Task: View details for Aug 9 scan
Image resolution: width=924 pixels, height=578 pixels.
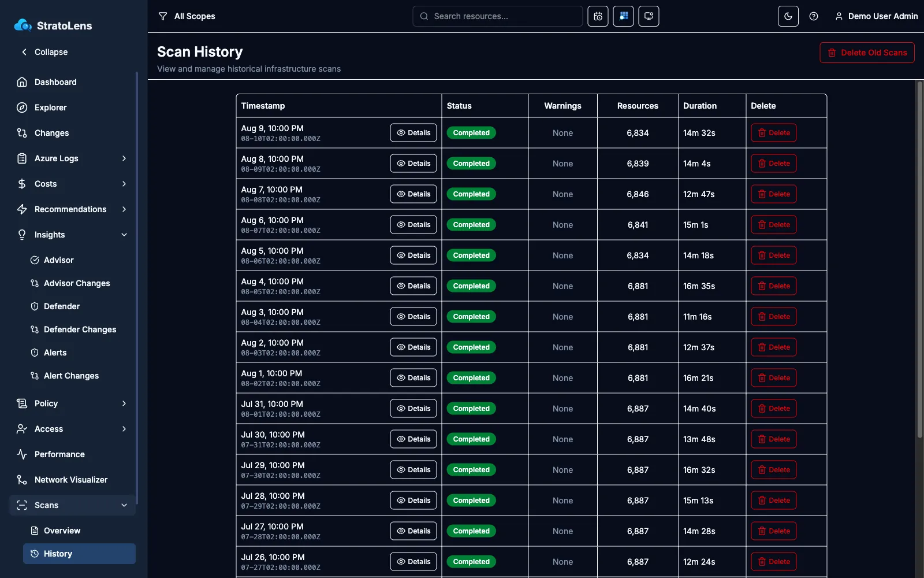Action: [x=413, y=133]
